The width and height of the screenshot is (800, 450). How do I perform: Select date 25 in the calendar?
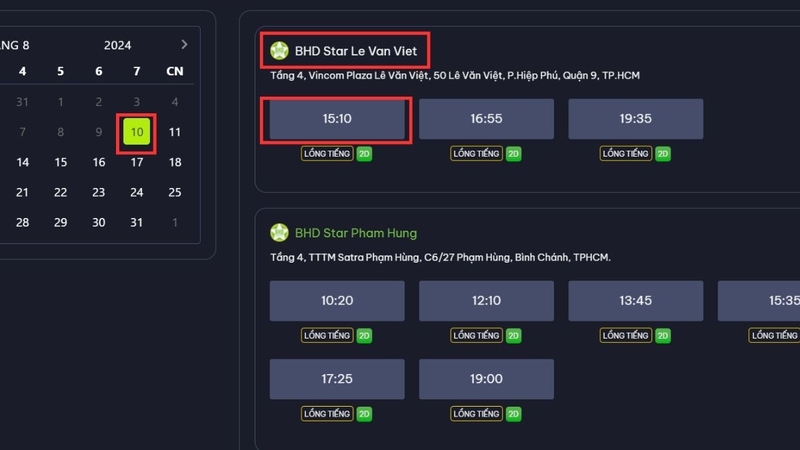[175, 192]
